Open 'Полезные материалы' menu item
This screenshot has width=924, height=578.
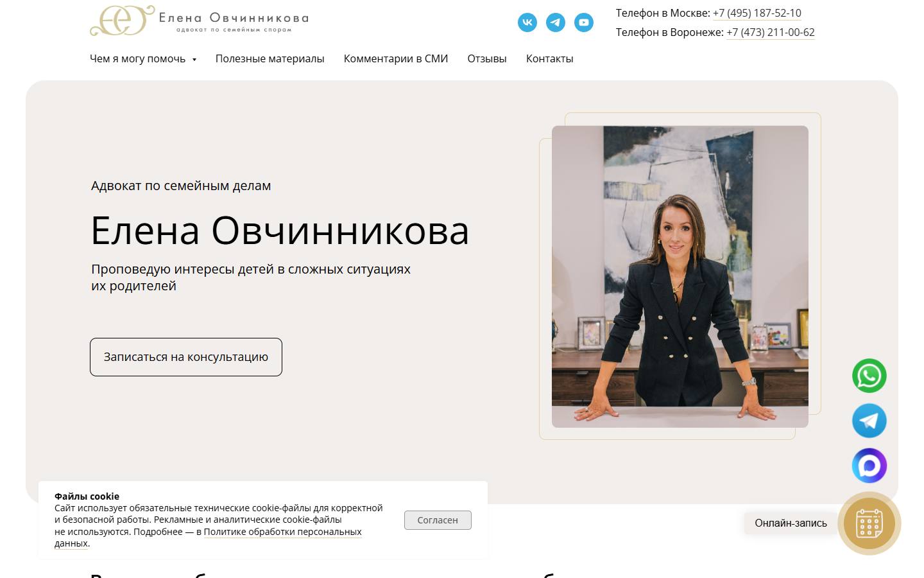(x=270, y=58)
